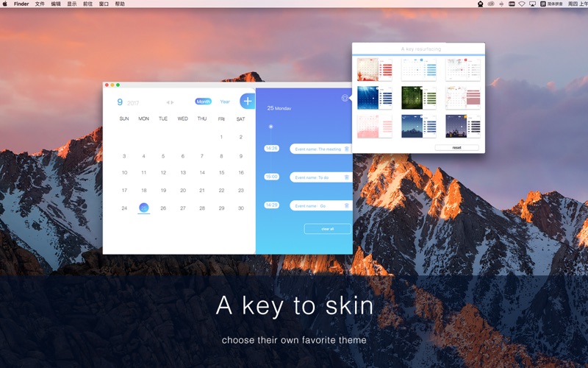Click the 14:26 time badge
Image resolution: width=588 pixels, height=368 pixels.
(x=271, y=149)
